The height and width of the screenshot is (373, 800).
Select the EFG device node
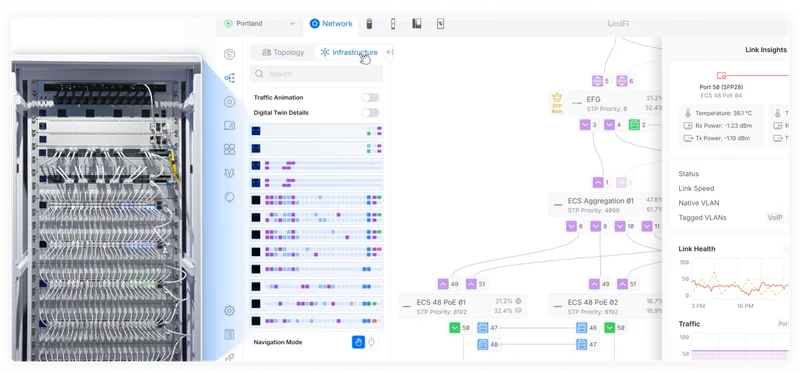[615, 103]
